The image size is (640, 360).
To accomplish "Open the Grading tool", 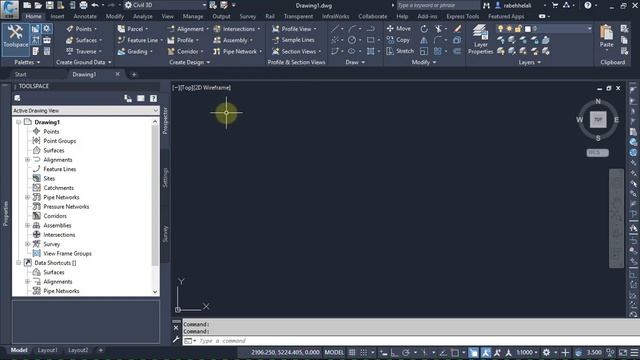I will tap(135, 51).
